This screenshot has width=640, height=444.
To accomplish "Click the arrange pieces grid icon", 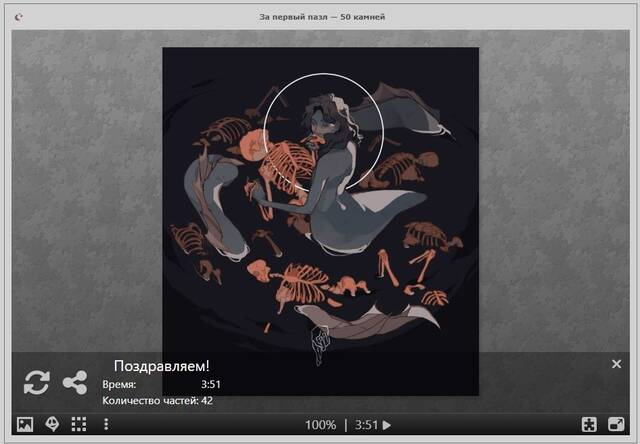I will pos(79,424).
